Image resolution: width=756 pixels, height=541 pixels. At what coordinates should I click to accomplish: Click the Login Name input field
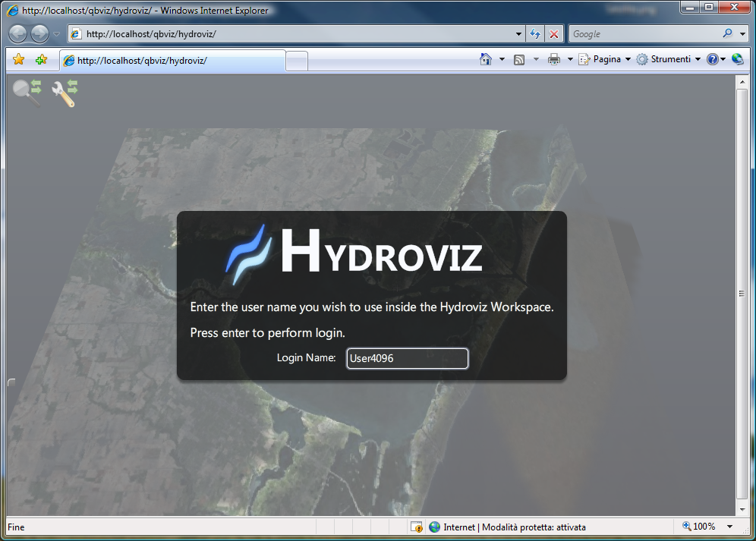tap(407, 358)
